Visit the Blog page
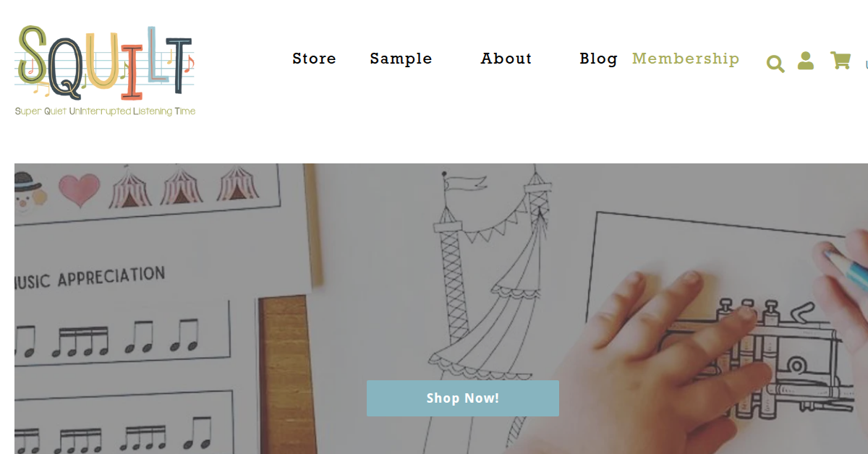 click(598, 59)
